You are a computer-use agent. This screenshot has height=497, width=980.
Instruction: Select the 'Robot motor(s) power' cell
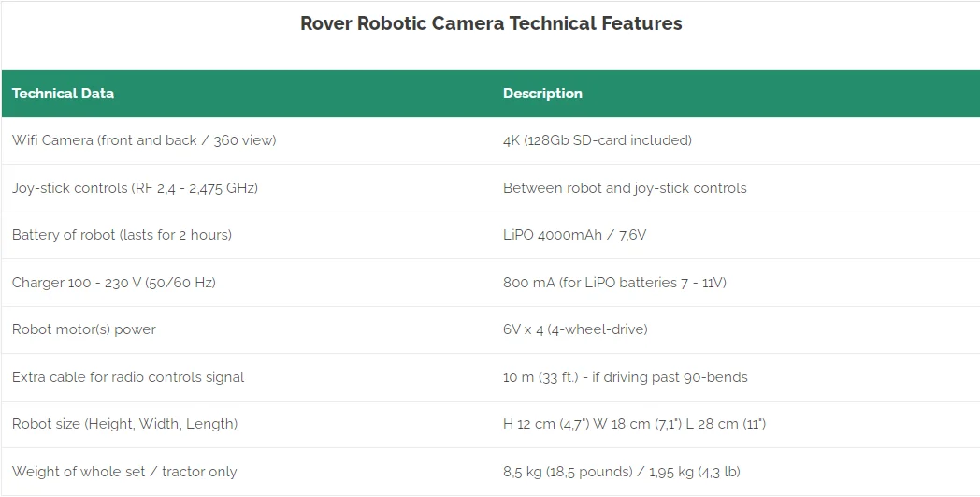tap(84, 329)
